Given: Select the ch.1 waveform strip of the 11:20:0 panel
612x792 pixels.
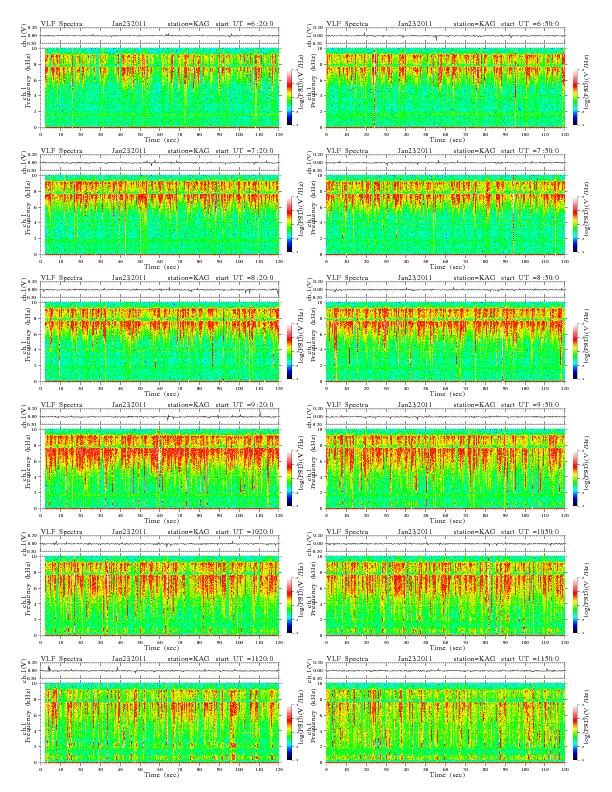Looking at the screenshot, I should click(x=160, y=671).
